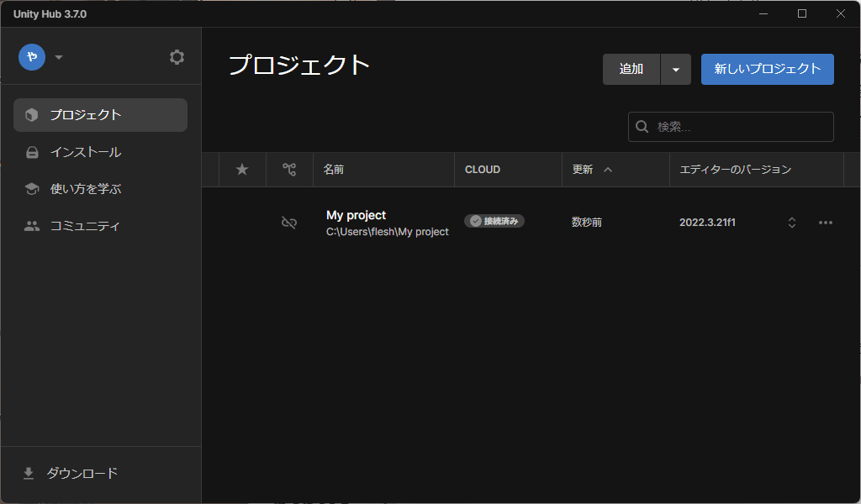Click the blue account avatar
Image resolution: width=861 pixels, height=504 pixels.
[32, 57]
